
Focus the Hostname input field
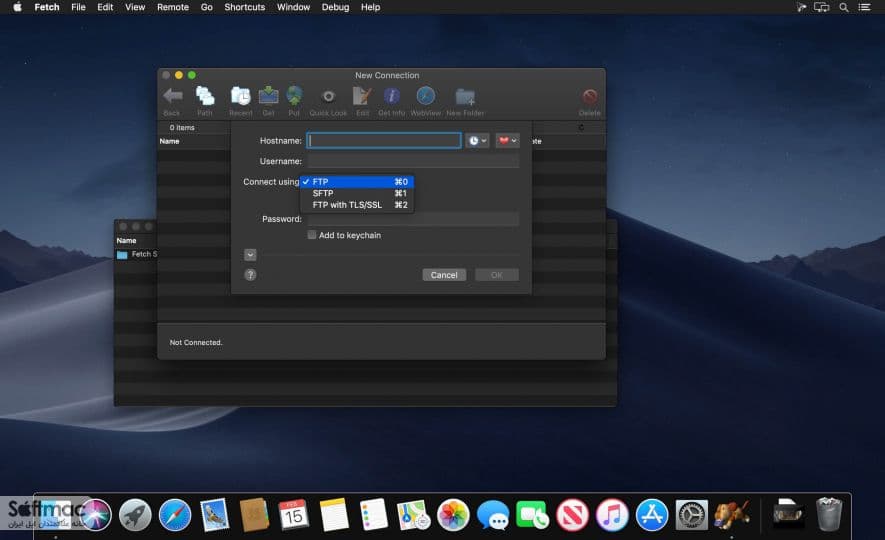coord(384,141)
